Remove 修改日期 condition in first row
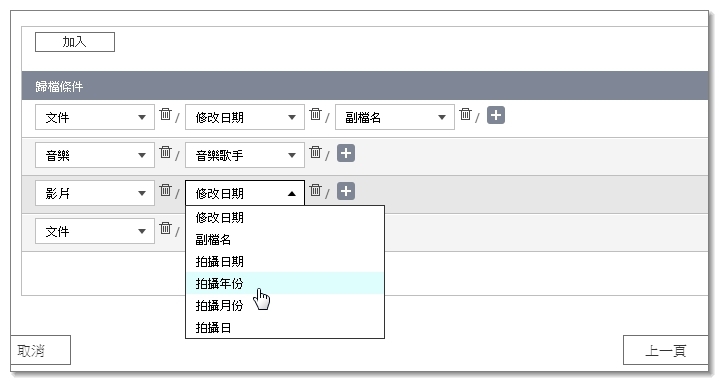Viewport: 719px width, 382px height. click(x=315, y=114)
